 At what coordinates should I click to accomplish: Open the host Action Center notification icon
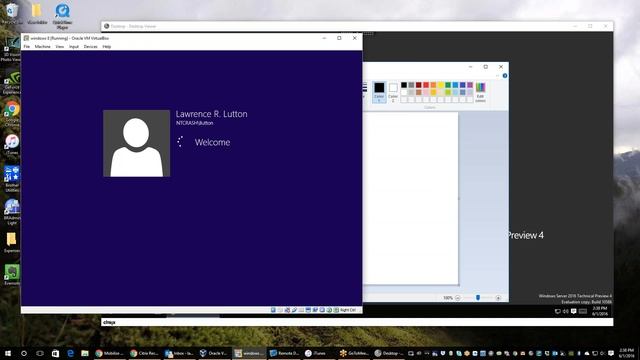(x=611, y=353)
